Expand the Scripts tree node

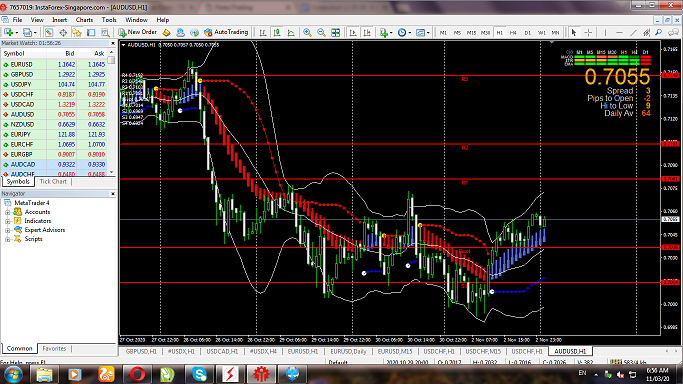[7, 239]
